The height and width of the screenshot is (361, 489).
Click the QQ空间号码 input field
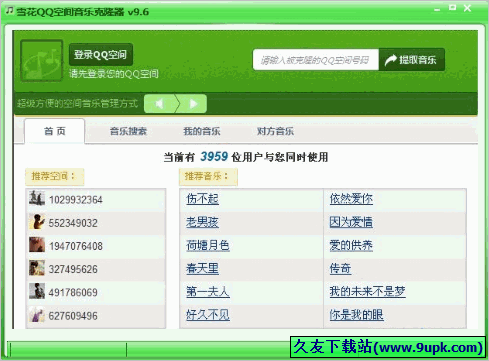point(316,60)
